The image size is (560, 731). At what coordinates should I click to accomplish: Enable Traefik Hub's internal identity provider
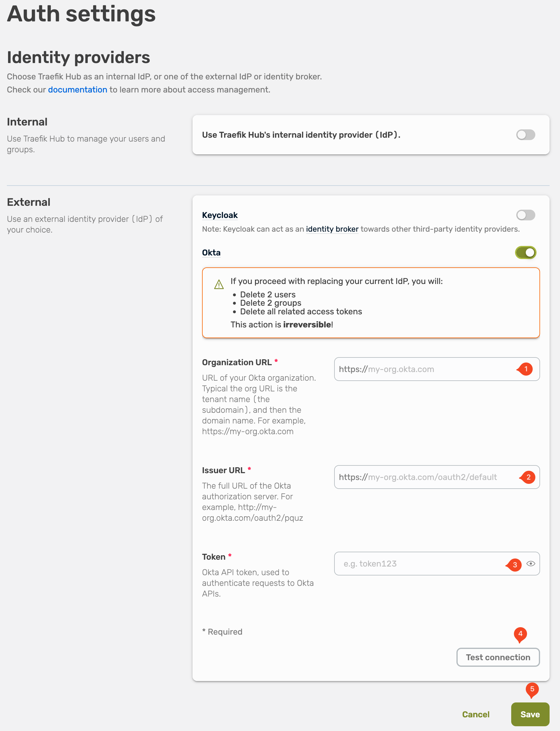point(526,135)
